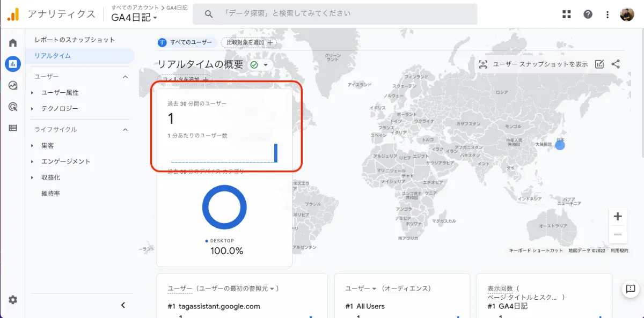Image resolution: width=644 pixels, height=318 pixels.
Task: Click 利用規約 link on the map
Action: (619, 250)
